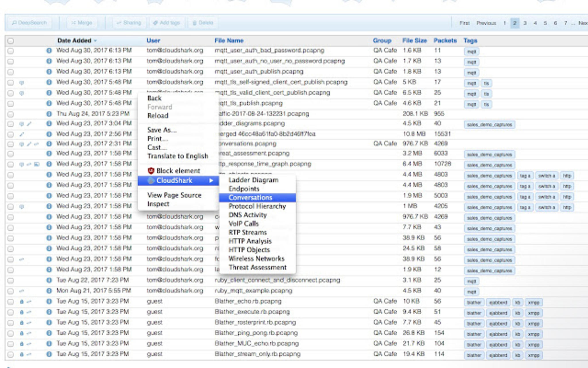Choose View Page Source
The image size is (588, 368).
(178, 195)
